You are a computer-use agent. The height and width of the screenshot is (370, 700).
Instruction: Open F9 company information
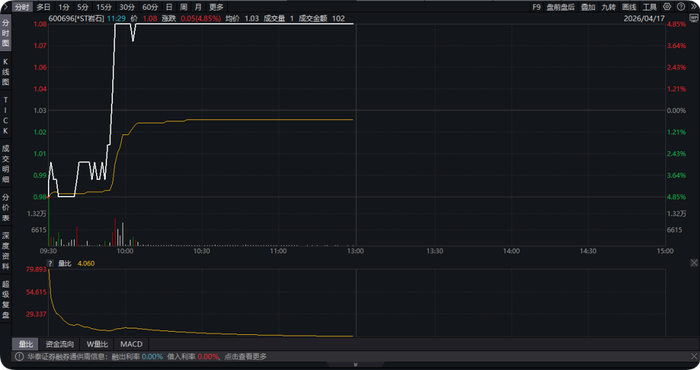point(536,7)
